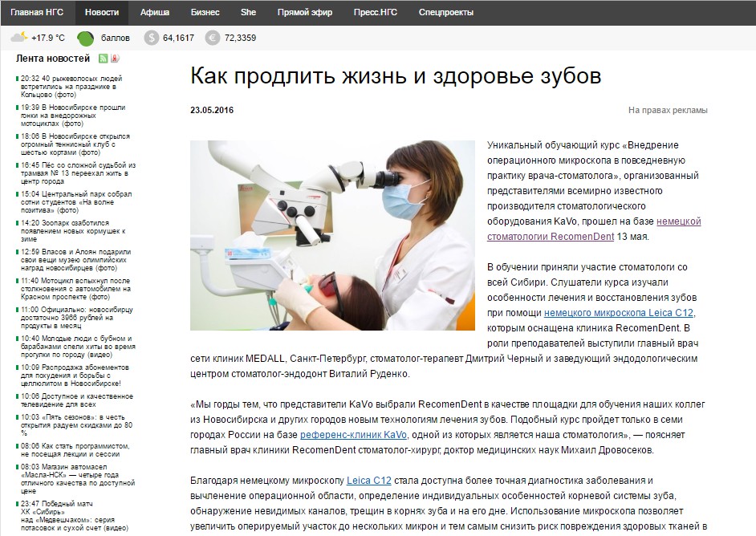Click article date 23.05.2016
This screenshot has height=536, width=756.
coord(212,110)
